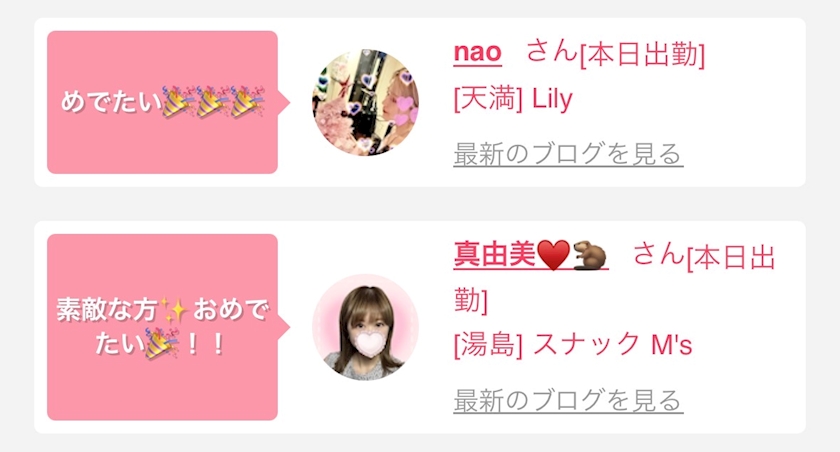This screenshot has width=840, height=452.
Task: Click the [天満] Lily shop text
Action: tap(513, 99)
